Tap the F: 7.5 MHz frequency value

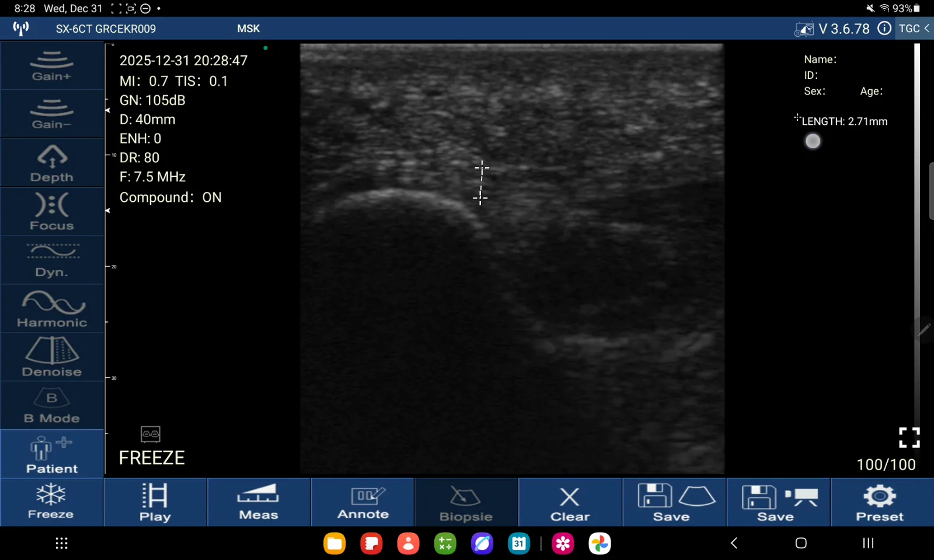click(x=152, y=177)
